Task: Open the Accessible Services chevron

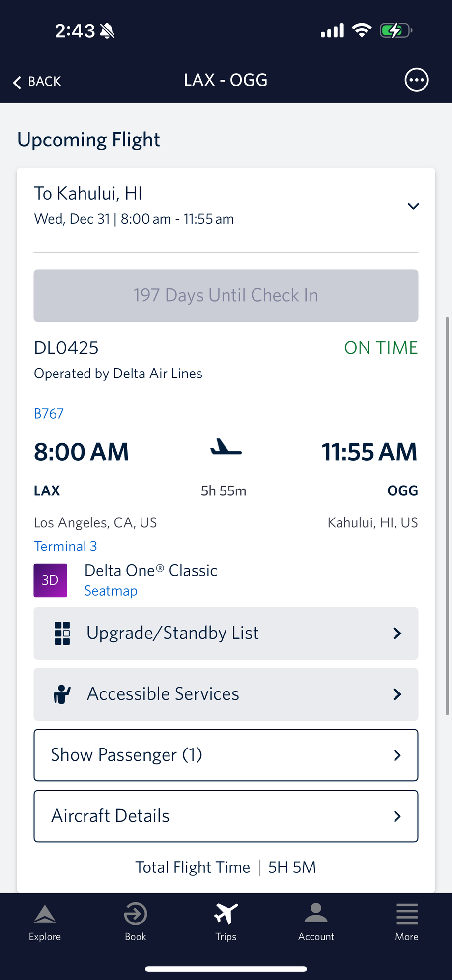Action: point(397,694)
